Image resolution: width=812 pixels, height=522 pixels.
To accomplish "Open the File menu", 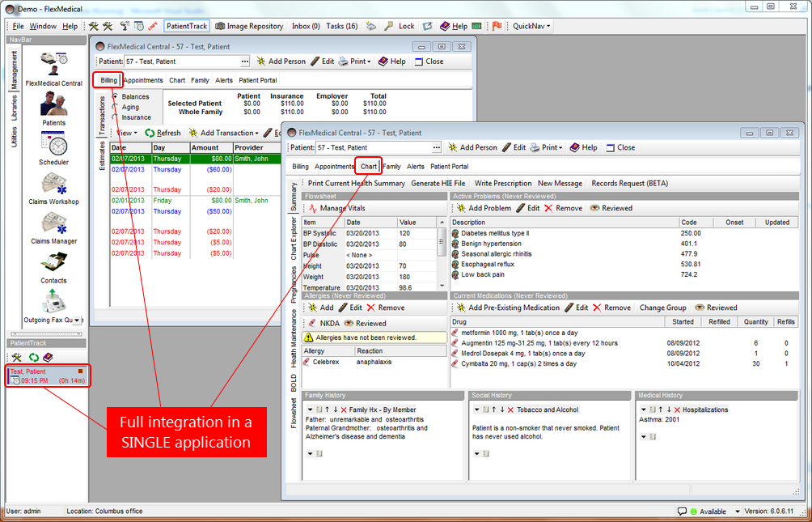I will pyautogui.click(x=18, y=26).
